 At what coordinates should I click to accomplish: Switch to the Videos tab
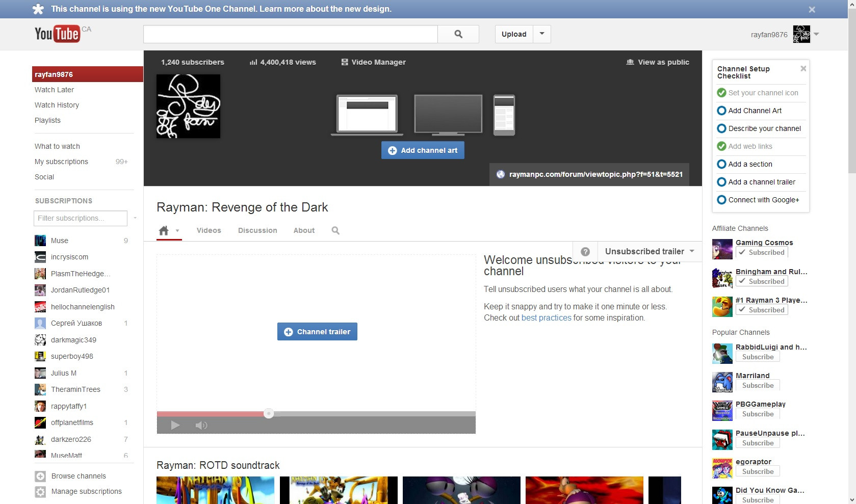tap(209, 230)
